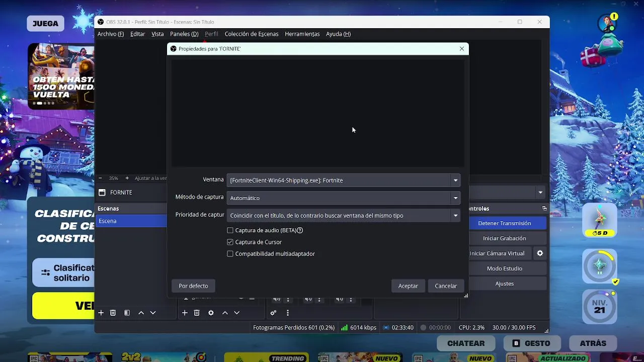Open Método de captura dropdown set to Automático

(x=344, y=198)
